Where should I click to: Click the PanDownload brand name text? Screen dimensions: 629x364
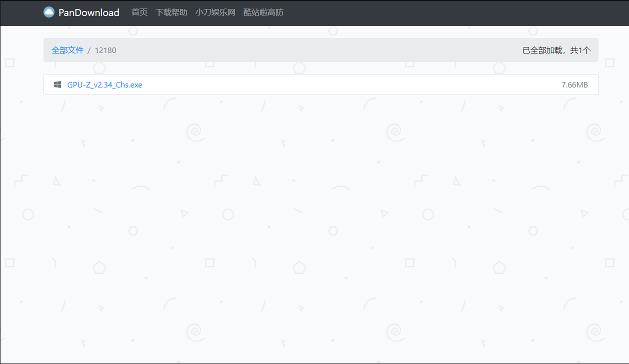pos(88,12)
